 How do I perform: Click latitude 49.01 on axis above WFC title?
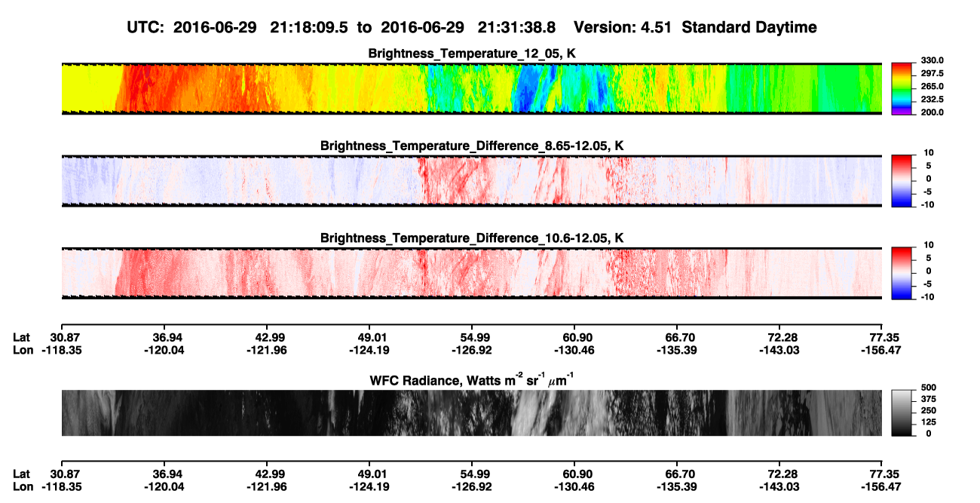pos(369,337)
